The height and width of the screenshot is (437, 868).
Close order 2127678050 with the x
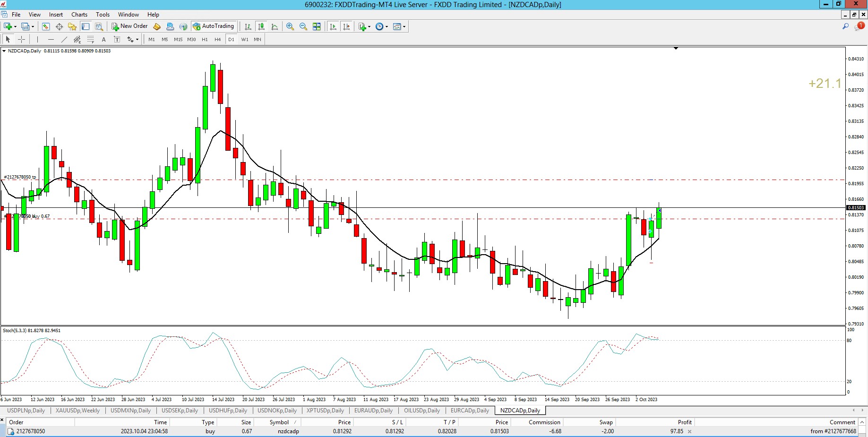pos(689,431)
